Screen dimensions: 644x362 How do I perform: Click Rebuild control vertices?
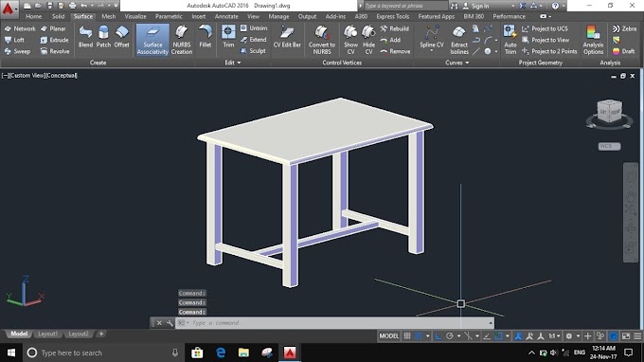click(x=395, y=28)
